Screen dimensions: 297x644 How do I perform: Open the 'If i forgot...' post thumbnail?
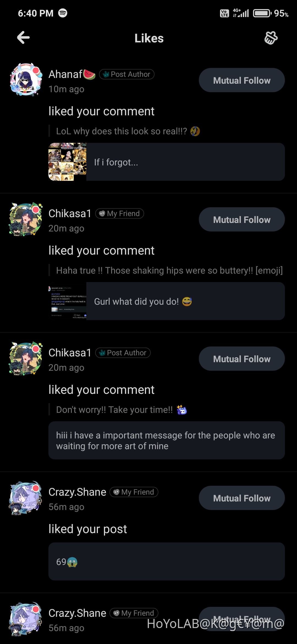[67, 162]
